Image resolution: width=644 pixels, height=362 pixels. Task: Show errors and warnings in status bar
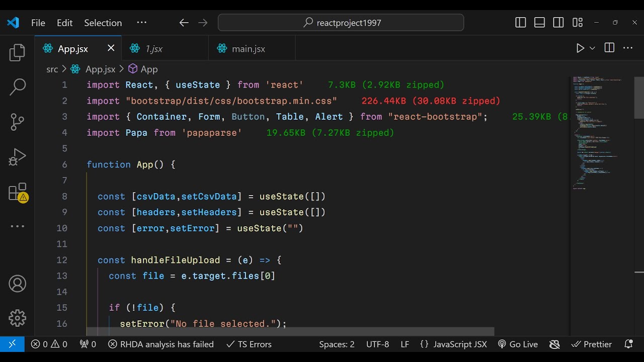tap(49, 344)
